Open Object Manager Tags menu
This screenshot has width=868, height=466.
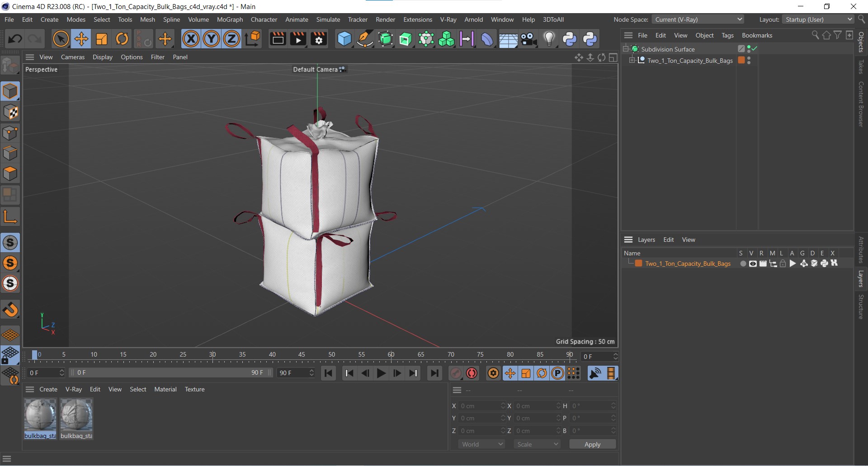(727, 35)
